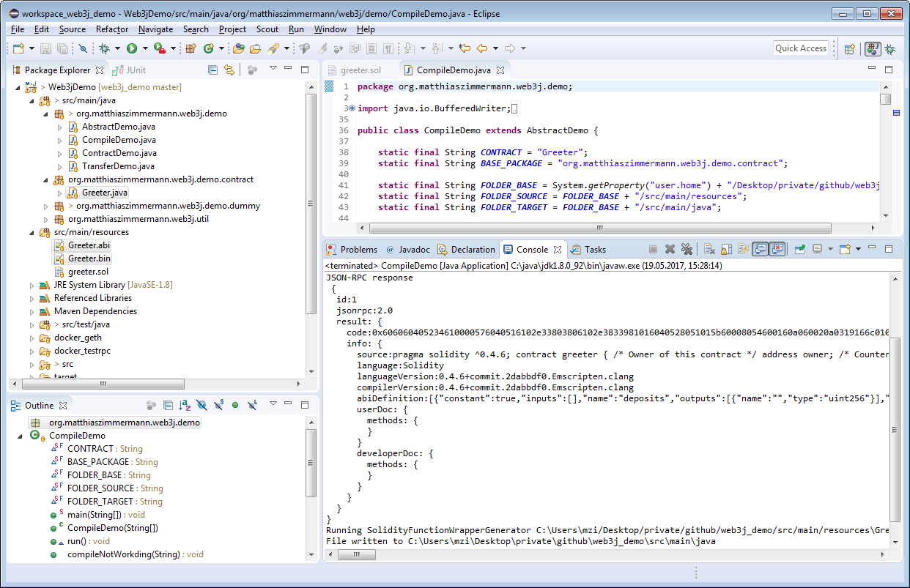The image size is (910, 588).
Task: Click the Quick Access search field
Action: coord(801,48)
